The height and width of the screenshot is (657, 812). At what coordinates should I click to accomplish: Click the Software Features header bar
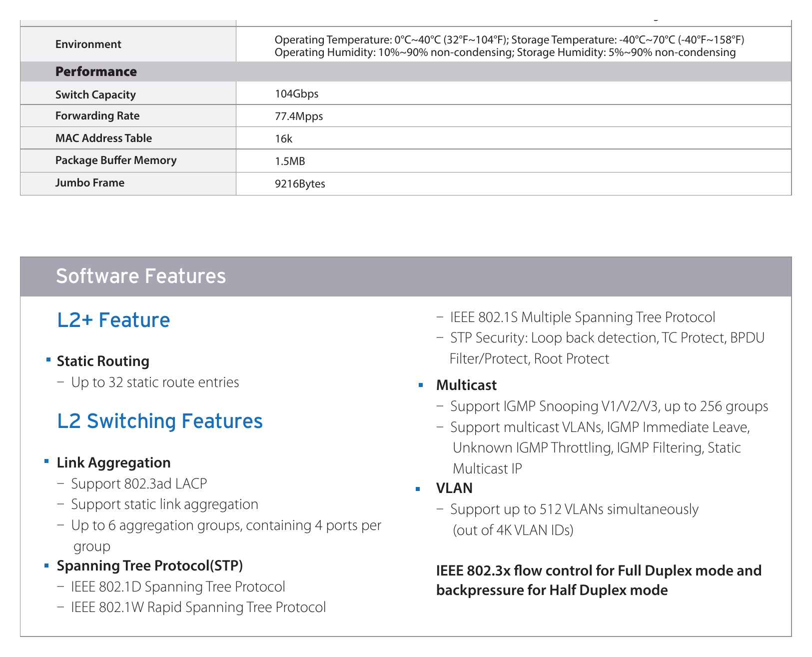pos(406,277)
